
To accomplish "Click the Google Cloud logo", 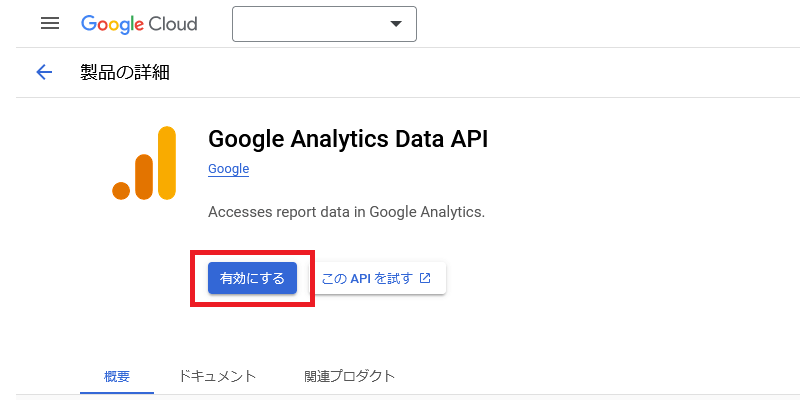I will 139,24.
